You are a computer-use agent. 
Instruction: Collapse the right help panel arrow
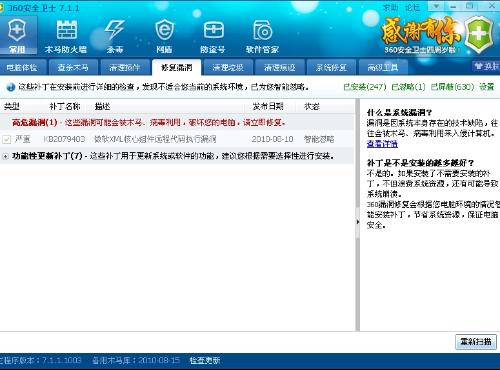pos(358,222)
